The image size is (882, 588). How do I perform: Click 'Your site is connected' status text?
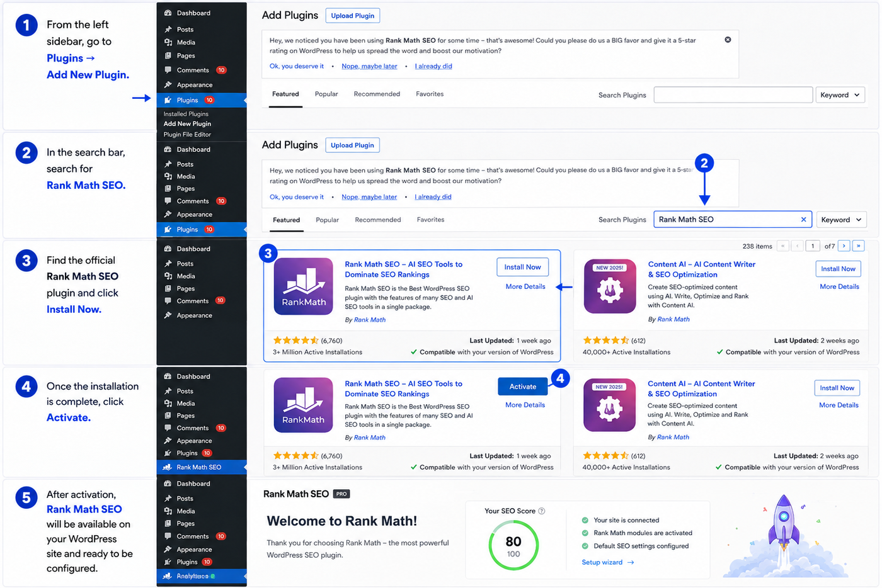click(x=626, y=521)
